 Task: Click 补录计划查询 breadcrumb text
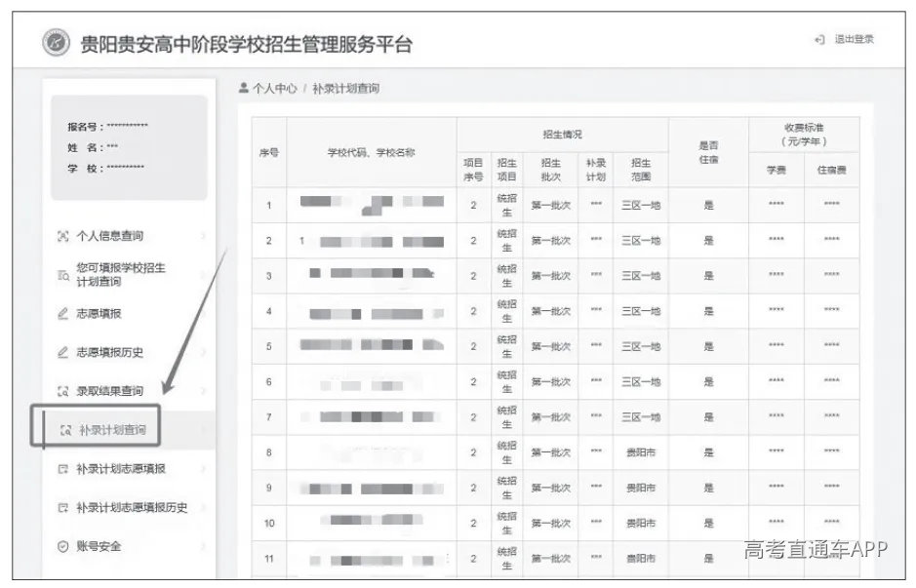pyautogui.click(x=346, y=88)
